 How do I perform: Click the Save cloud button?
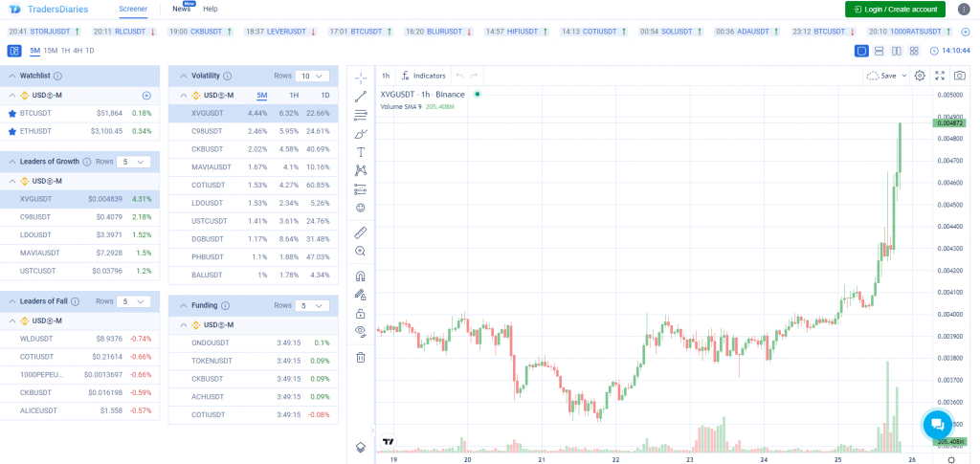click(881, 76)
